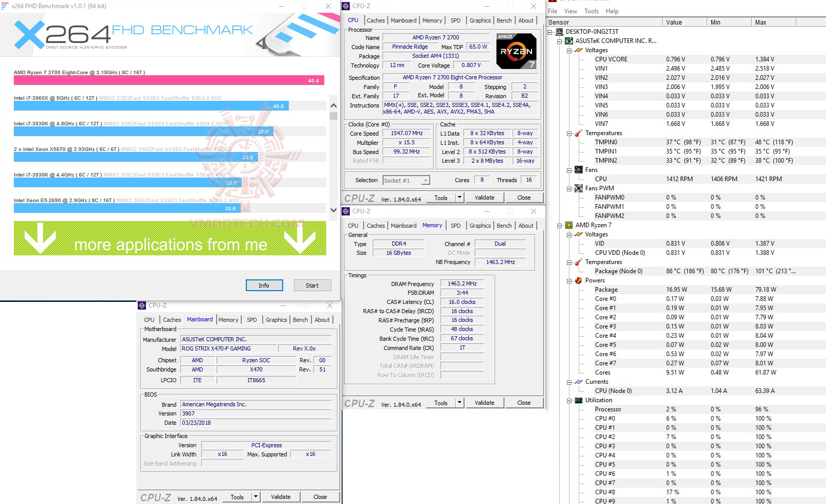The image size is (826, 504).
Task: Click the Ryzen 7 logo in CPU-Z
Action: 517,51
